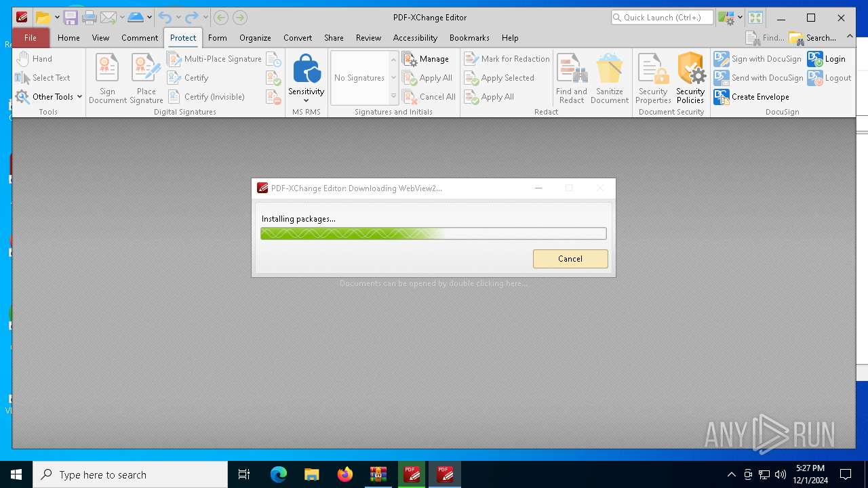Click Sign with DocuSign
The width and height of the screenshot is (868, 488).
(x=758, y=59)
